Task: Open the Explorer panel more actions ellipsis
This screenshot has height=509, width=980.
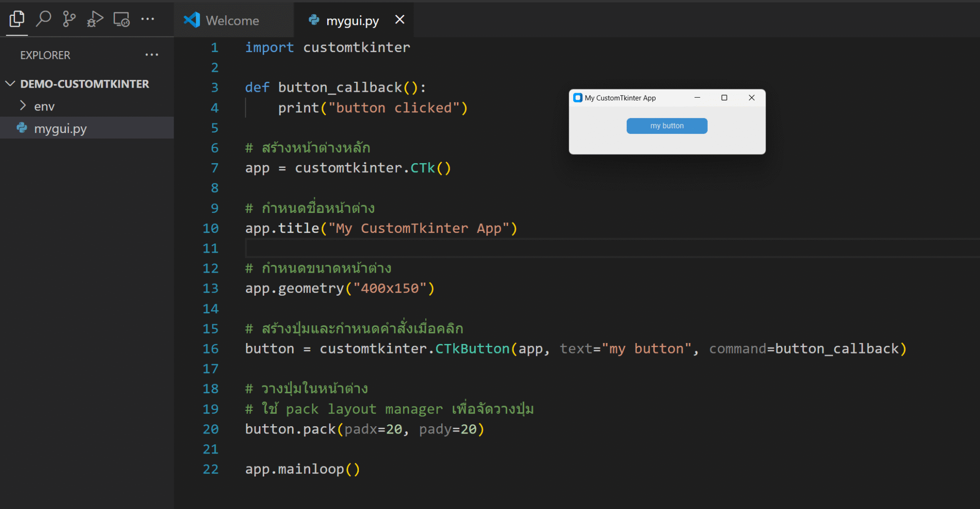Action: coord(152,55)
